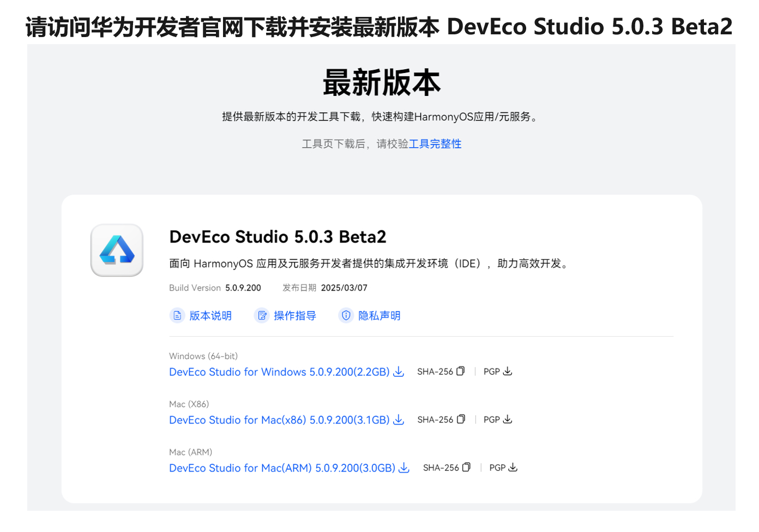The width and height of the screenshot is (759, 532).
Task: Open the 操作指导 link
Action: coord(295,316)
